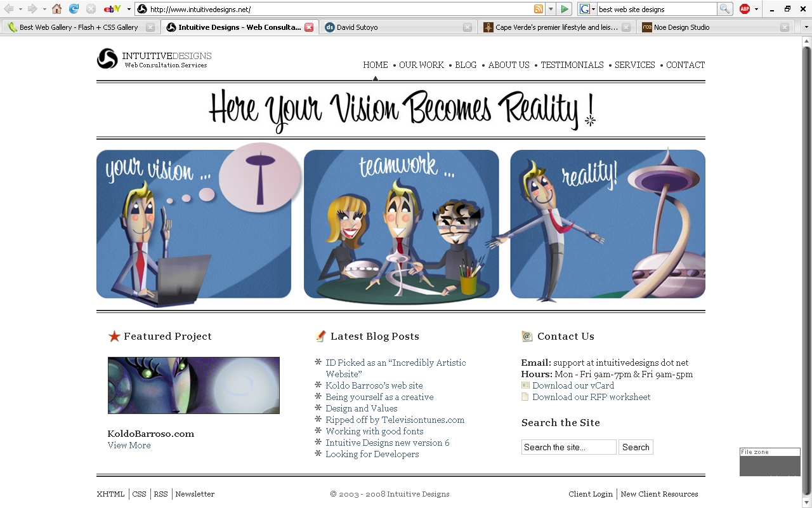Close the Intuitive Designs tab
The height and width of the screenshot is (508, 812).
coord(309,27)
